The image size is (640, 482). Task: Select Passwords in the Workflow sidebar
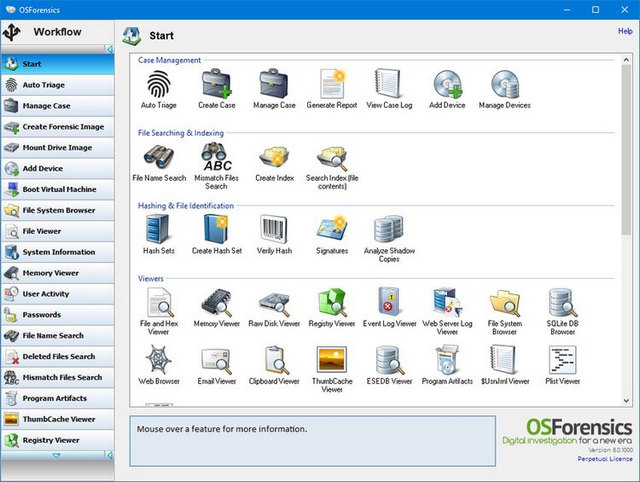57,315
